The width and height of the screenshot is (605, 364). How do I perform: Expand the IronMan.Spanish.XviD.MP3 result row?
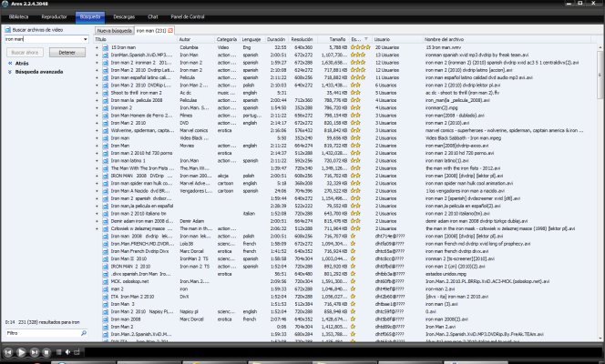[x=97, y=56]
